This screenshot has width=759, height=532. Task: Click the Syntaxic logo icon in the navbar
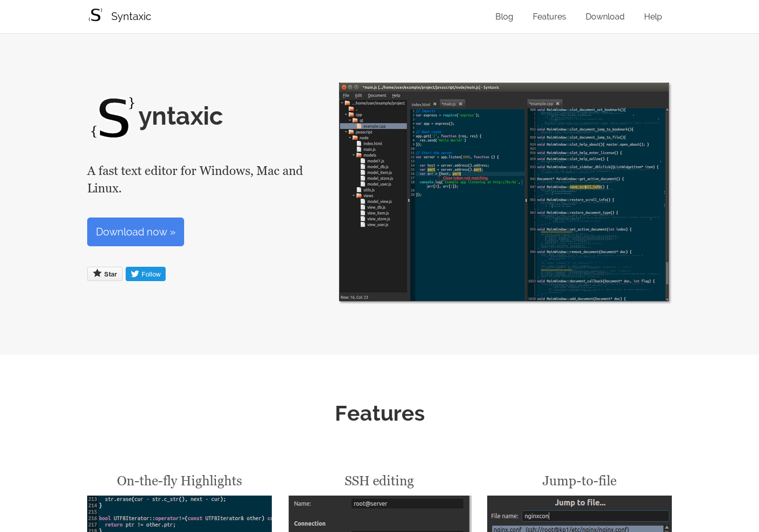point(95,16)
